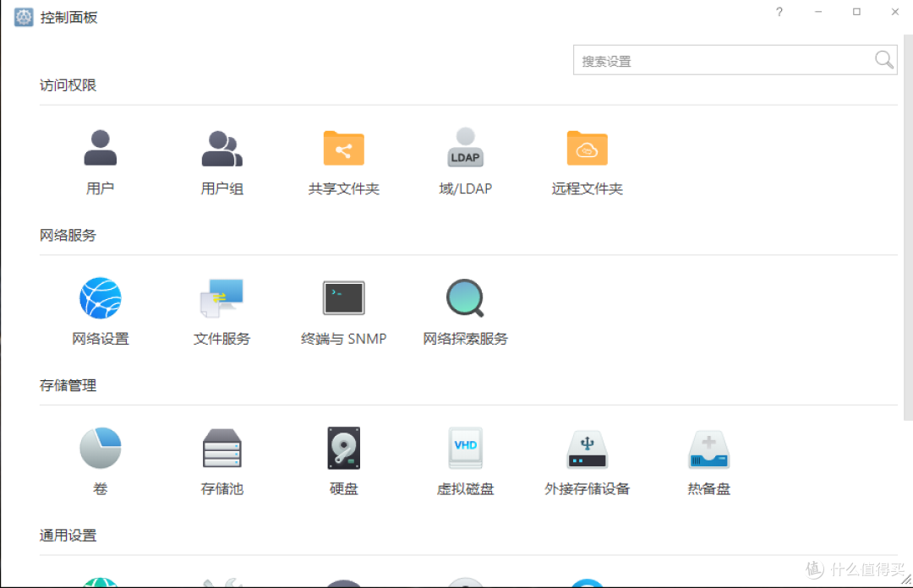Click the 通用设置 section heading

(68, 535)
